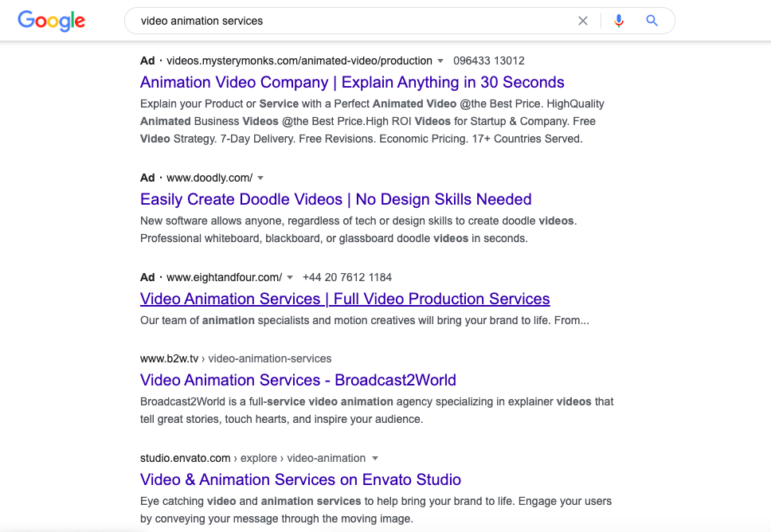
Task: Click description starting 'Broadcast2World is a full-service'
Action: (377, 411)
